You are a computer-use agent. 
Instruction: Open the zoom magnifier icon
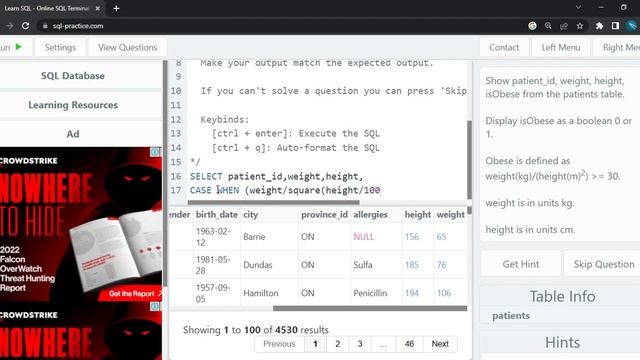point(548,26)
